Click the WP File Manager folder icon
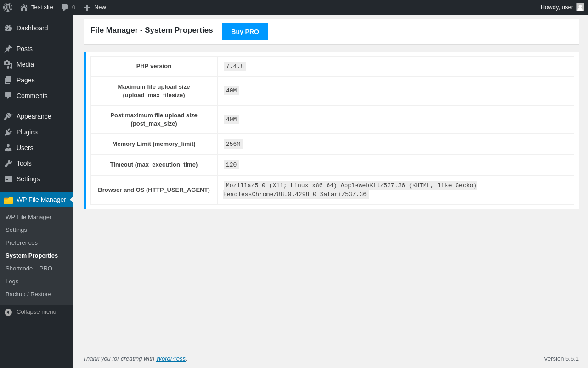 [8, 200]
